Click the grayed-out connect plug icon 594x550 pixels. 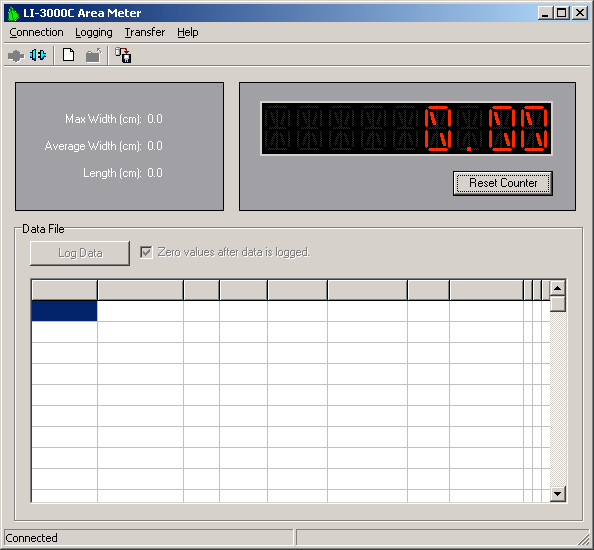coord(16,56)
